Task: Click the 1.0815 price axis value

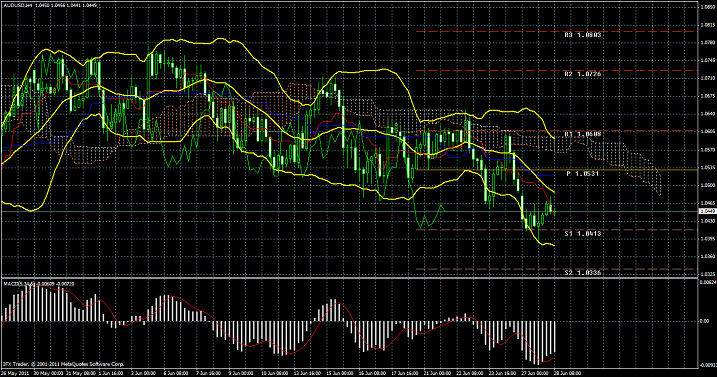Action: pyautogui.click(x=707, y=25)
